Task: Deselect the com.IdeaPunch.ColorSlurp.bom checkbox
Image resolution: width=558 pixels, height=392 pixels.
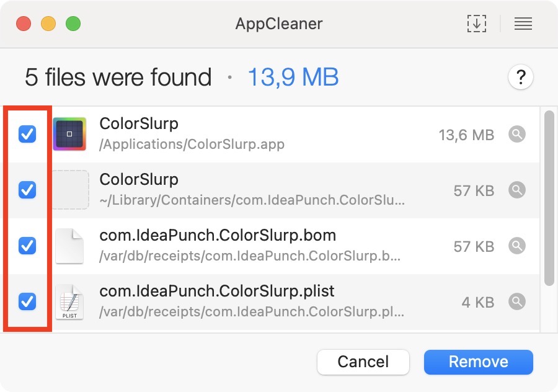Action: click(27, 246)
